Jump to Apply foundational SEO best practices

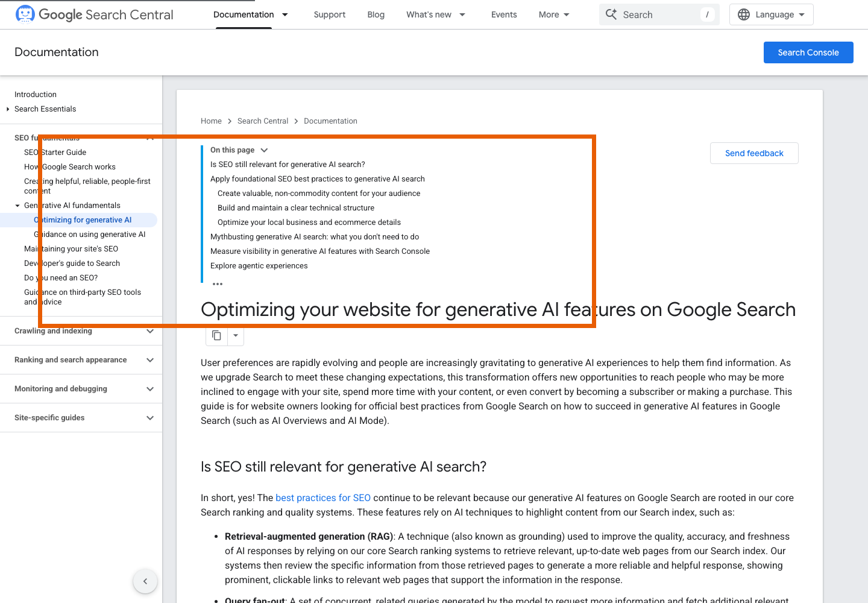pyautogui.click(x=318, y=179)
